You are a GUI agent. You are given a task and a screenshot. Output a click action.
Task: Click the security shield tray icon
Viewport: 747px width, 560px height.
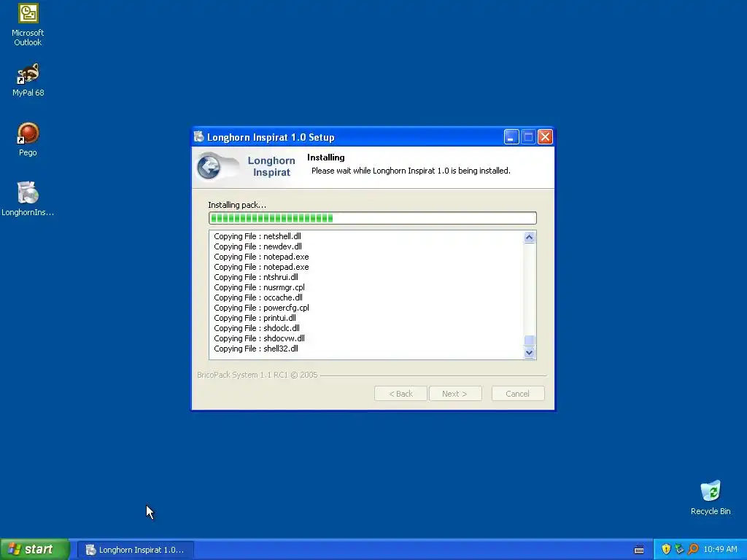tap(665, 549)
